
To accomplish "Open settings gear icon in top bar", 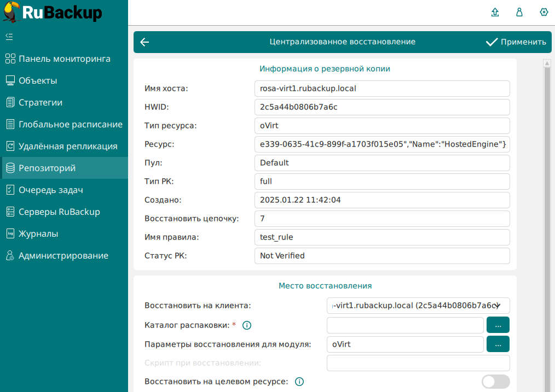I will tap(544, 12).
